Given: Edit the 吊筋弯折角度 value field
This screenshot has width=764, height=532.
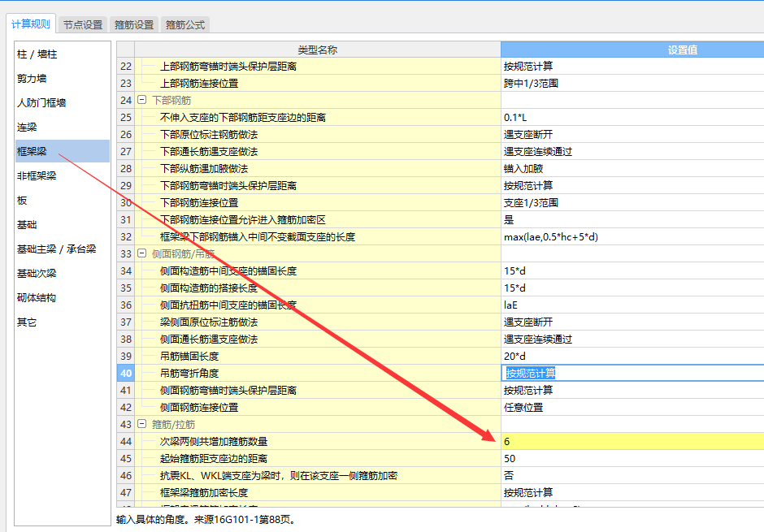Looking at the screenshot, I should (x=632, y=373).
